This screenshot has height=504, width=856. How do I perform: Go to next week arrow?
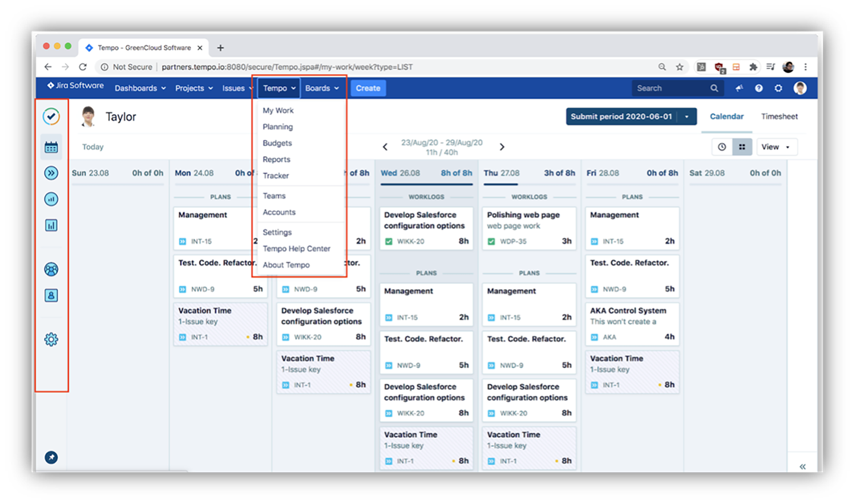tap(502, 147)
